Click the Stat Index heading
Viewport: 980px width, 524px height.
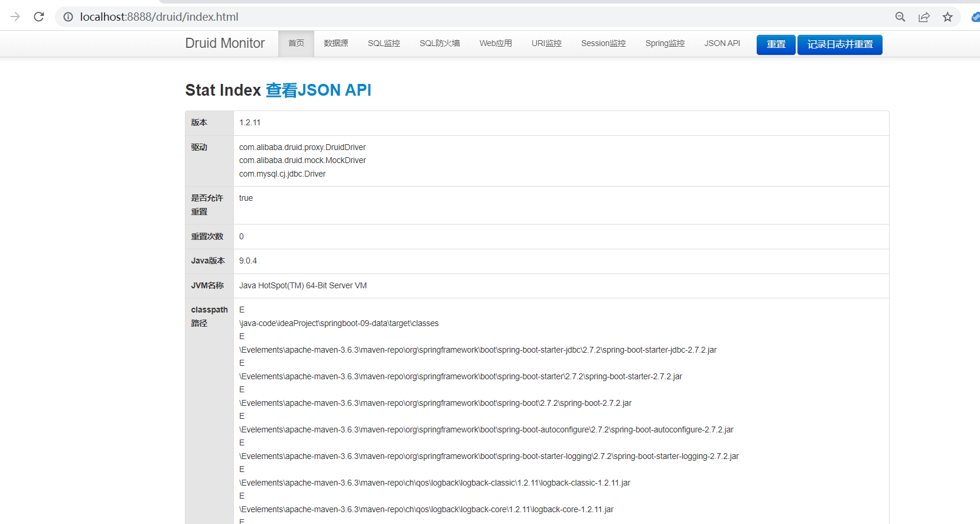click(x=223, y=90)
